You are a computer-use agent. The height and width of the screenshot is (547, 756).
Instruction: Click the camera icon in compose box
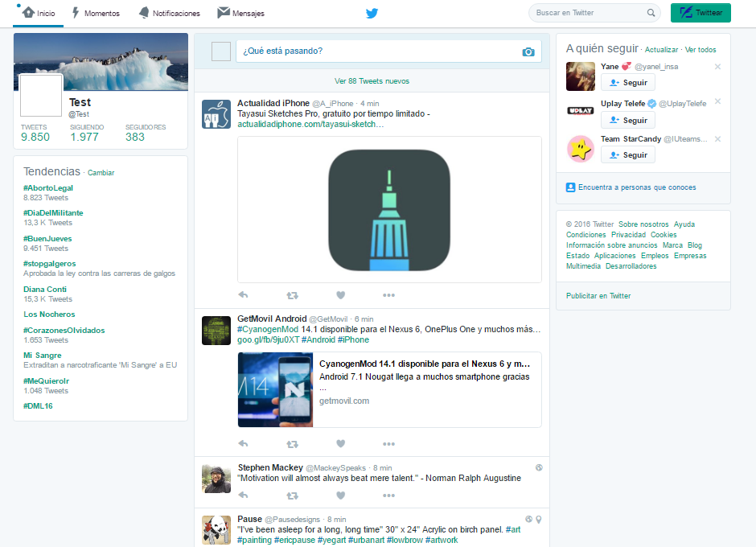528,51
